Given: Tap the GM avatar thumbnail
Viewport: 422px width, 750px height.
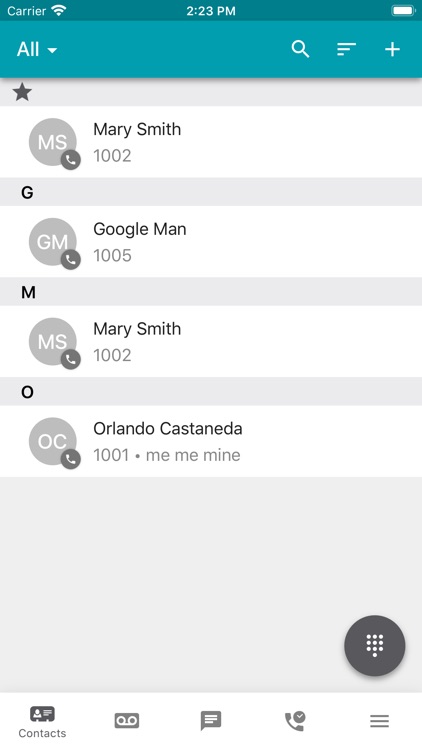Looking at the screenshot, I should click(x=53, y=242).
